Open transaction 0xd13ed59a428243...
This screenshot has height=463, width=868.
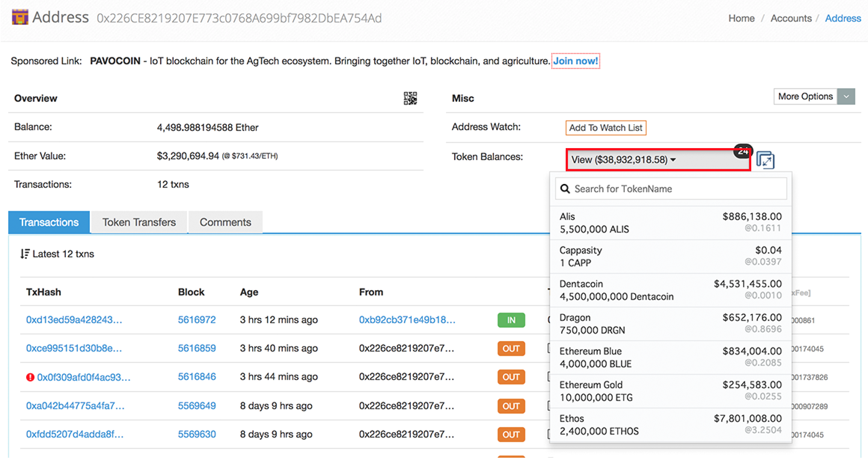[74, 320]
